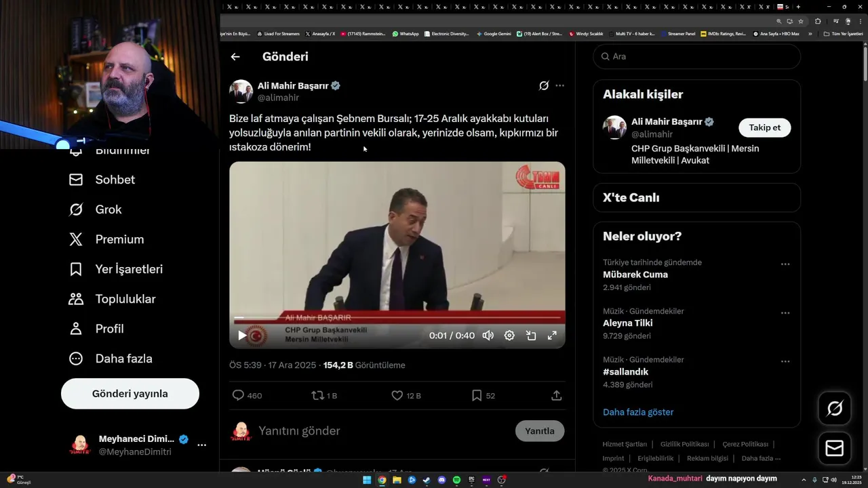Show hidden system tray icons
This screenshot has width=868, height=488.
pyautogui.click(x=804, y=480)
